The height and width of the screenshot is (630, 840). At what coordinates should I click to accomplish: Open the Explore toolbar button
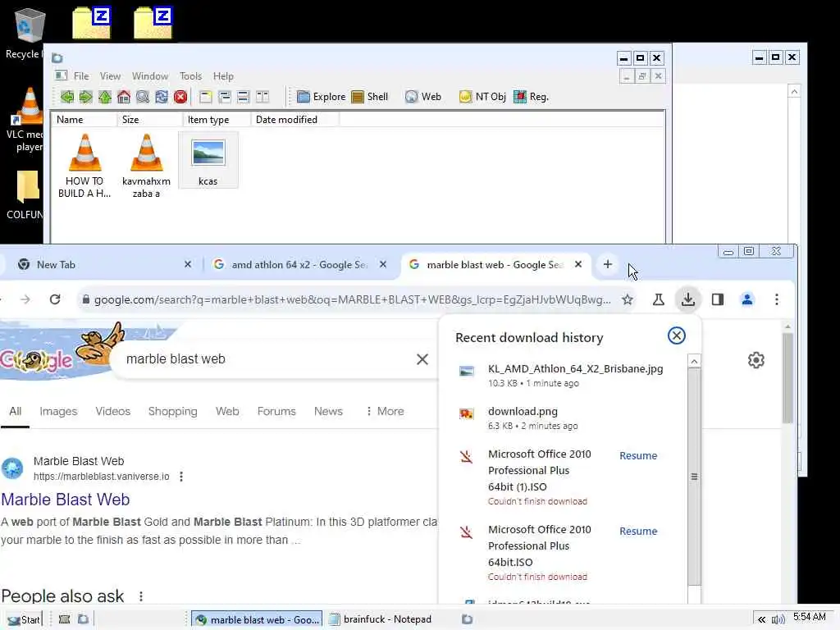pyautogui.click(x=322, y=97)
